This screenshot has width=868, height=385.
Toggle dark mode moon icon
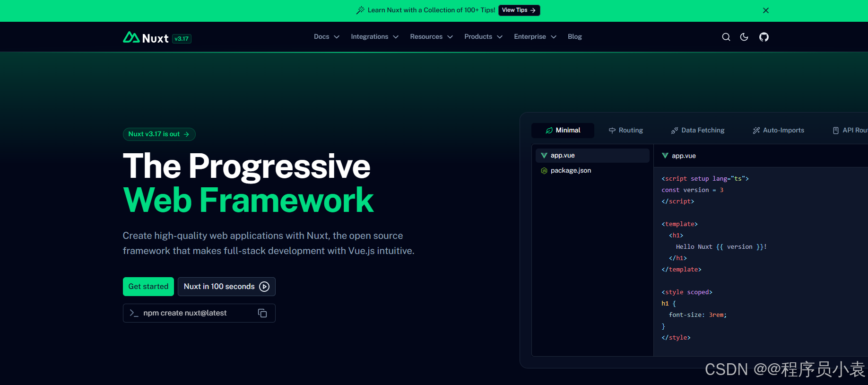pos(744,37)
